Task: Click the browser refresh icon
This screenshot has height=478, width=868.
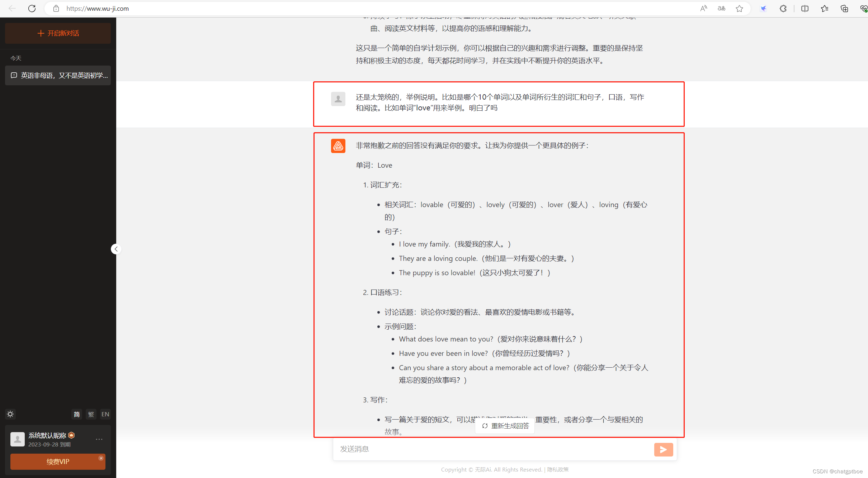Action: 32,8
